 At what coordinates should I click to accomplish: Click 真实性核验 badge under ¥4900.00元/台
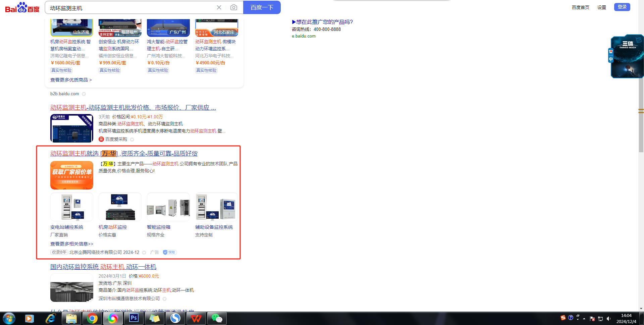coord(206,70)
